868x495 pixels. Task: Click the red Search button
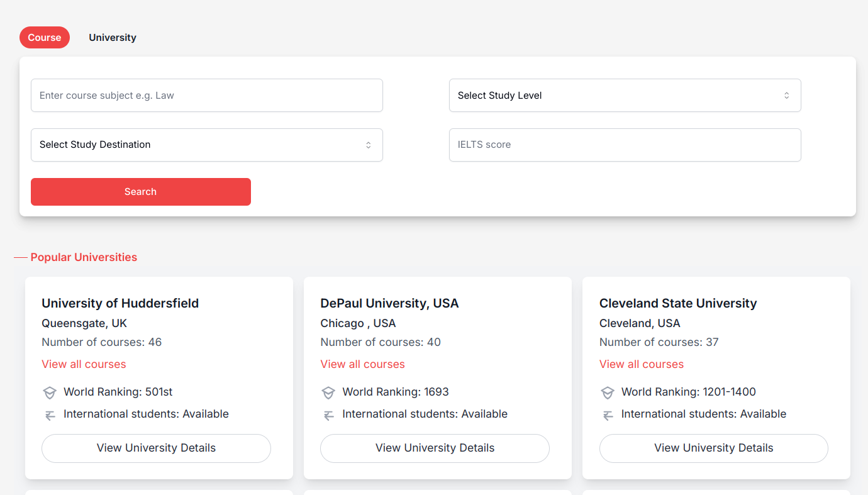[x=140, y=191]
